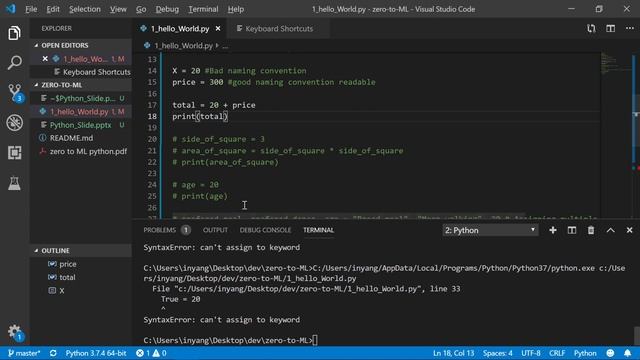Open Python_Slide.pptx in explorer
640x360 pixels.
[82, 125]
